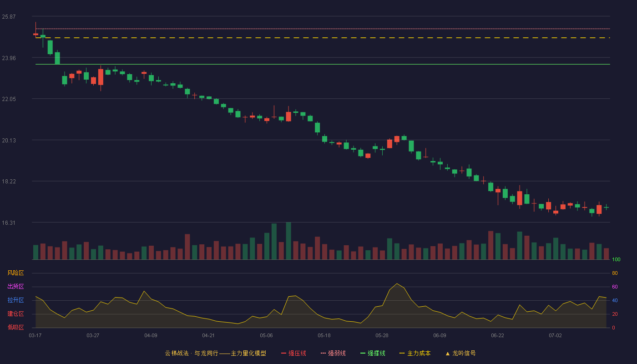The image size is (637, 364).
Task: Click the 05-28 date label
Action: tap(382, 335)
